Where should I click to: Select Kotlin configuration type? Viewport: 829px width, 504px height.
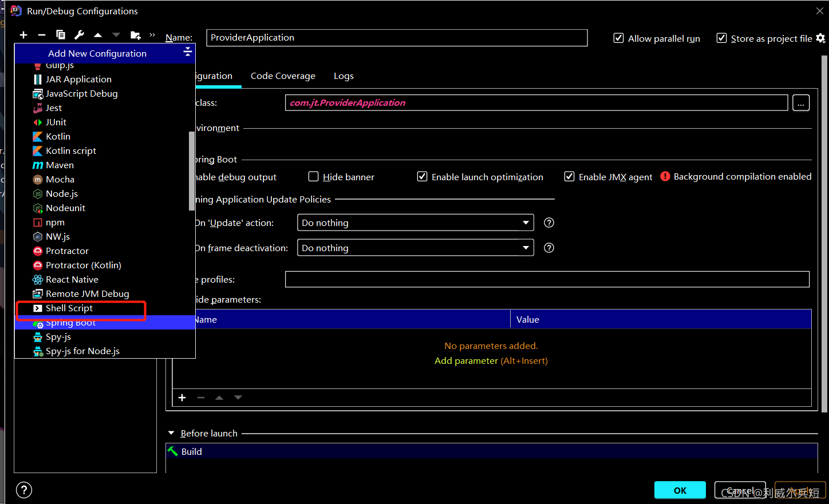[105, 136]
